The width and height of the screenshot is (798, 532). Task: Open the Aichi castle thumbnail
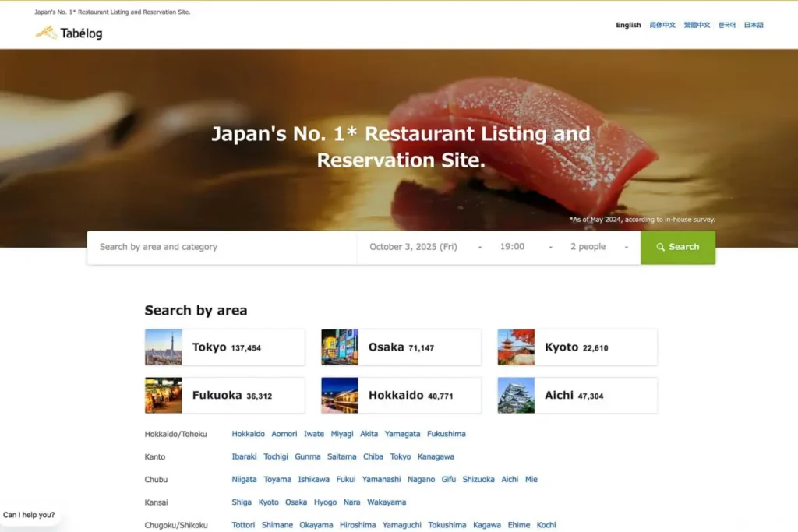pos(516,396)
